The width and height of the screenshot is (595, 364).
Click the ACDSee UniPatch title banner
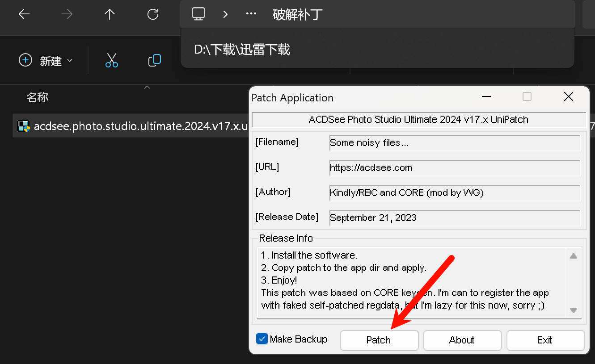point(419,120)
